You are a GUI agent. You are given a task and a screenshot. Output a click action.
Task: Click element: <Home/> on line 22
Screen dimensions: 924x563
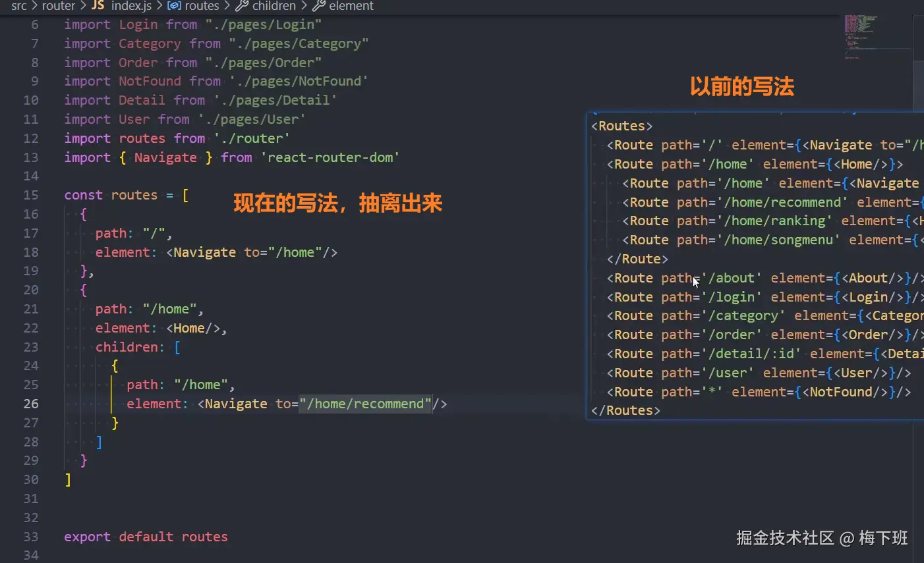[161, 328]
